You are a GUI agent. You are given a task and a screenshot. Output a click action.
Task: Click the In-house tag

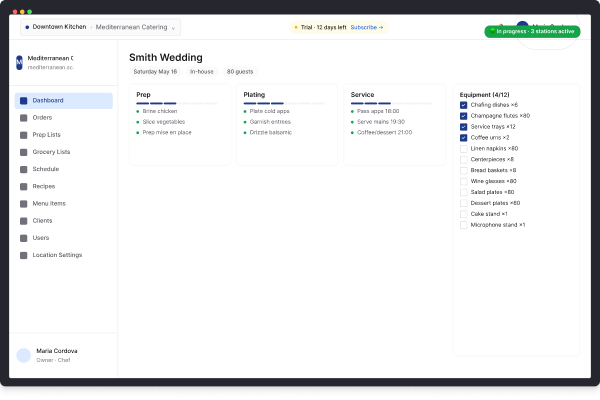tap(202, 72)
